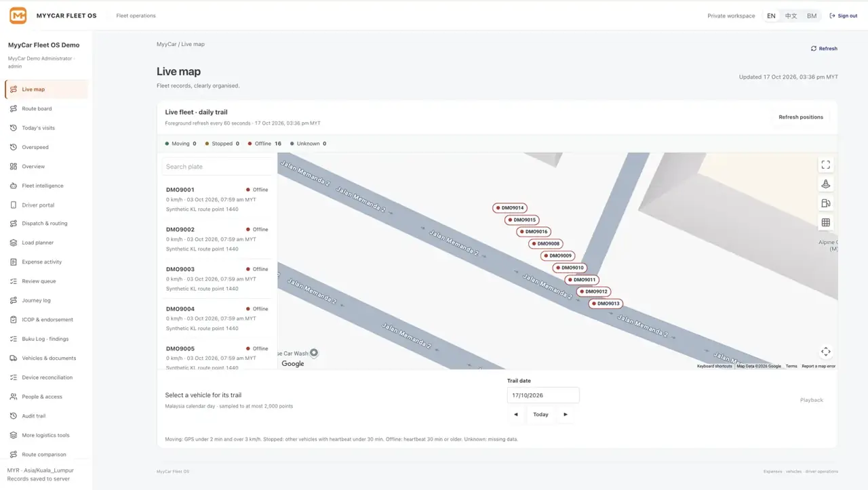The image size is (868, 490).
Task: Select vehicle DMO9001 in the list
Action: coord(217,199)
